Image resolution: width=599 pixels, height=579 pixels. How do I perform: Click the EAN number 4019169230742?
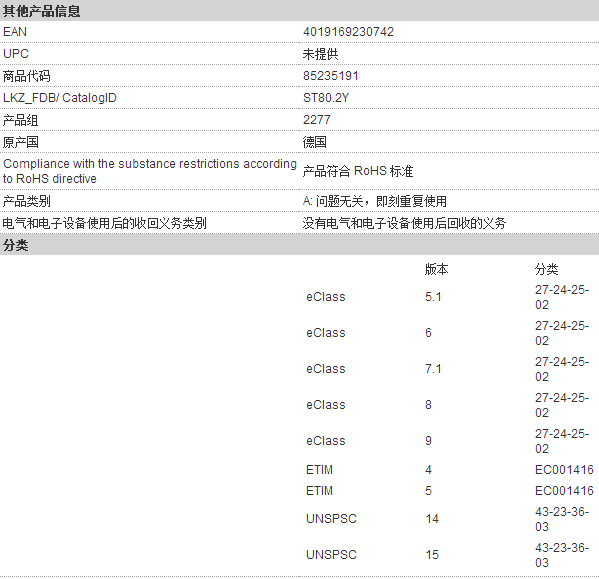click(348, 32)
